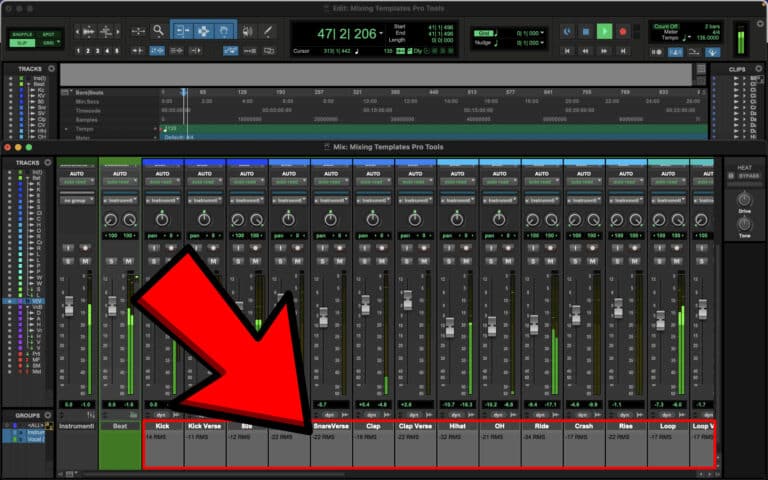The image size is (768, 480).
Task: Click Return to Zero transport button
Action: (x=567, y=51)
